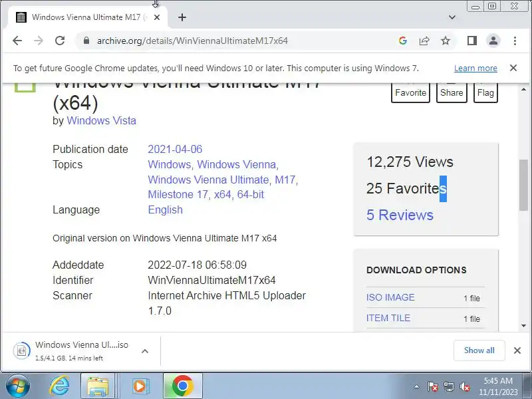Image resolution: width=532 pixels, height=399 pixels.
Task: Click the Share button on the item
Action: [x=452, y=92]
